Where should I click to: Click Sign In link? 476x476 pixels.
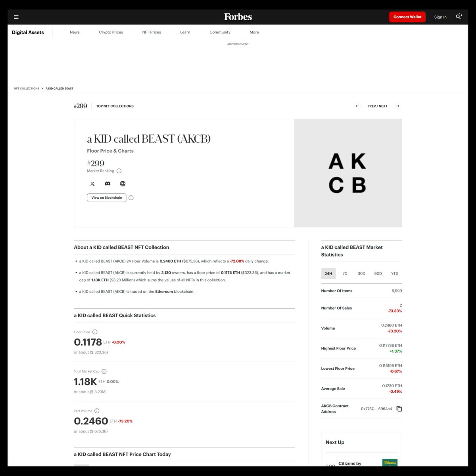pyautogui.click(x=440, y=17)
